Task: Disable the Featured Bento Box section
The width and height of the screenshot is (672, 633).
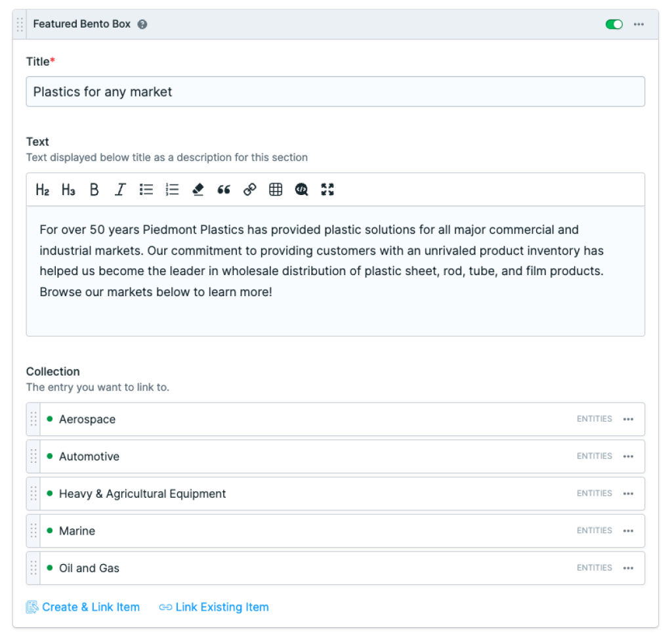Action: (x=614, y=24)
